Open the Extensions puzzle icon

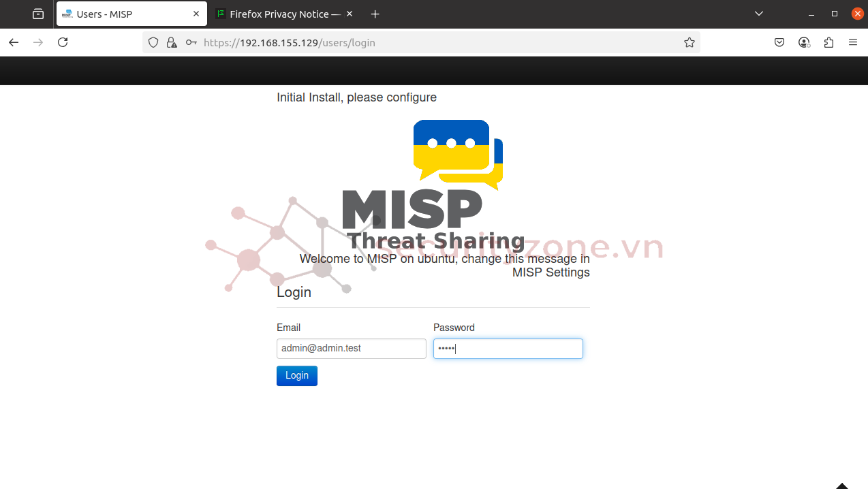click(828, 42)
